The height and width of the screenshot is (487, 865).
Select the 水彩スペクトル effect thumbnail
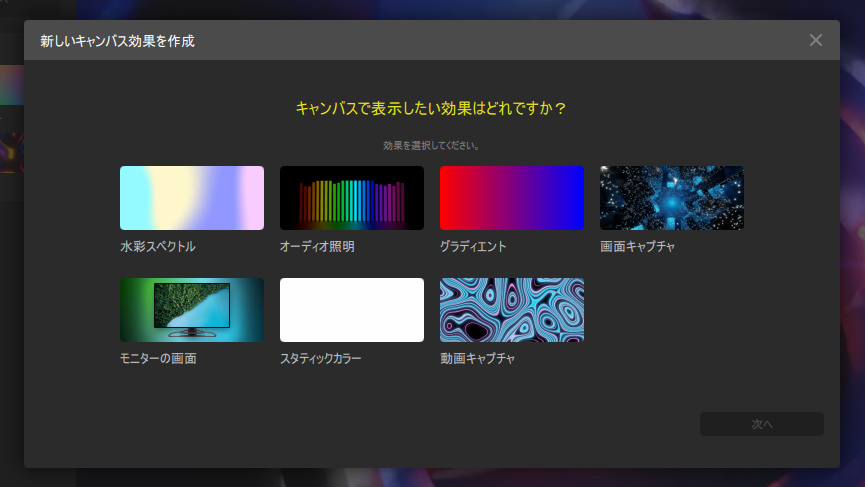[x=192, y=198]
